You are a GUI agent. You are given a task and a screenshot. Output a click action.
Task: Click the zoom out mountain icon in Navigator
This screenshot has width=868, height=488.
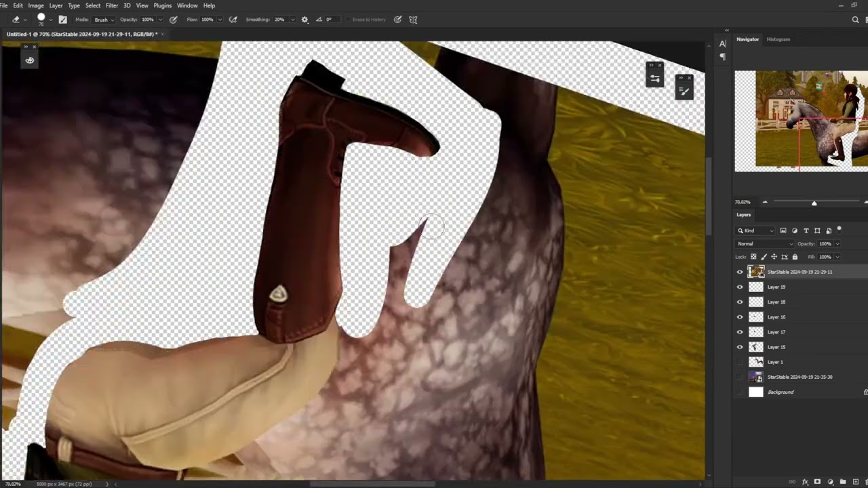point(765,202)
